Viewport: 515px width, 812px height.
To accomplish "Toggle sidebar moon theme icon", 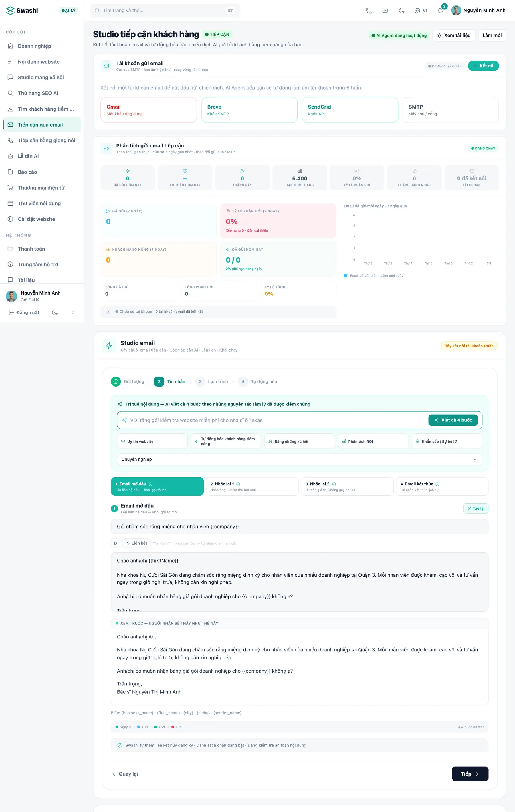I will pyautogui.click(x=55, y=313).
